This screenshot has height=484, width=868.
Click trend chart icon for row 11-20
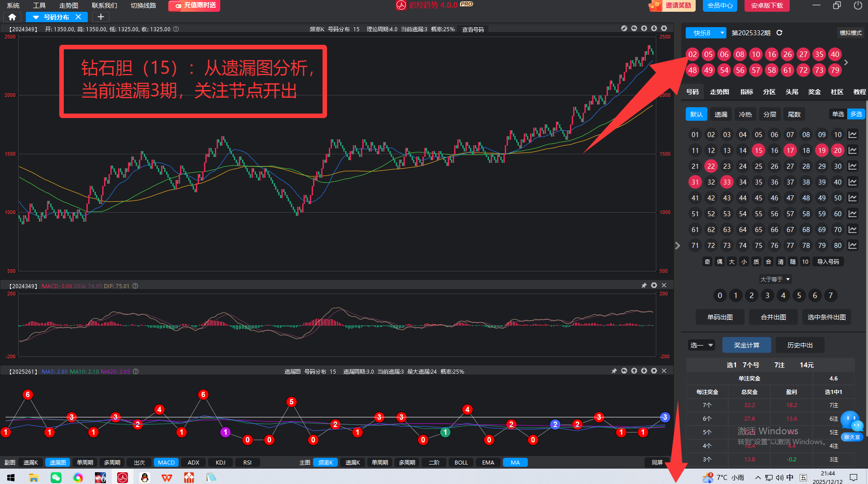tap(853, 151)
